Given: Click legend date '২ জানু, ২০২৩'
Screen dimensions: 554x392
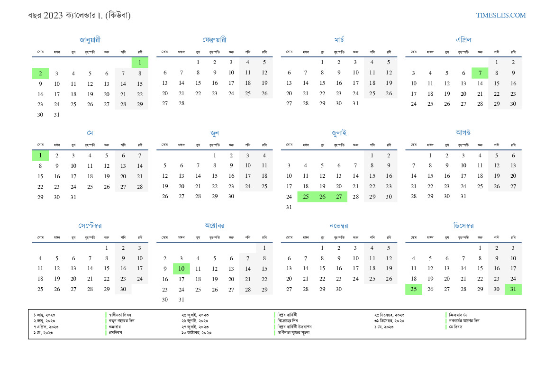Looking at the screenshot, I should click(44, 321).
